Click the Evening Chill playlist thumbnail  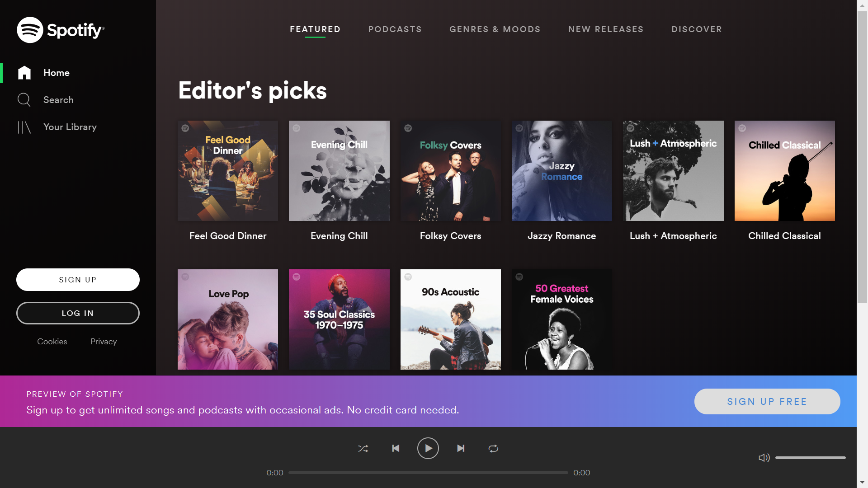[x=339, y=170]
